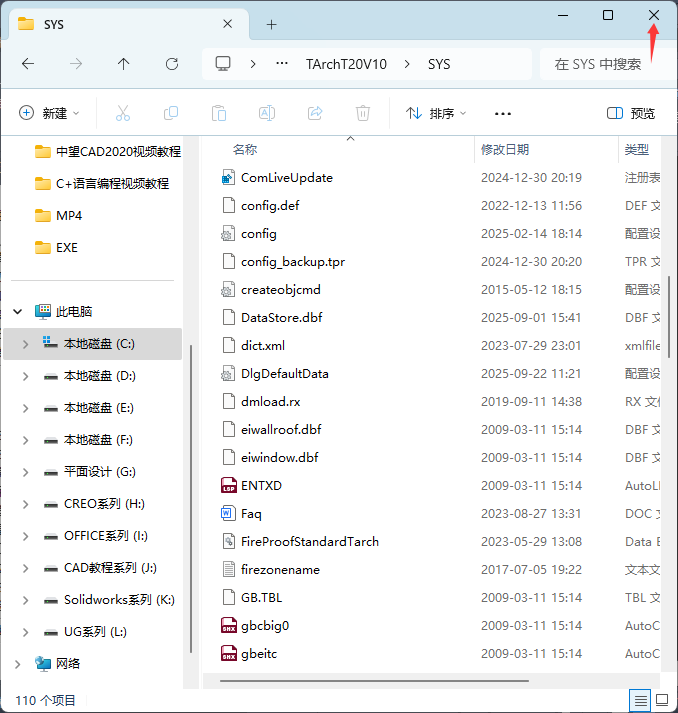Select the firezonename text file icon

(229, 570)
